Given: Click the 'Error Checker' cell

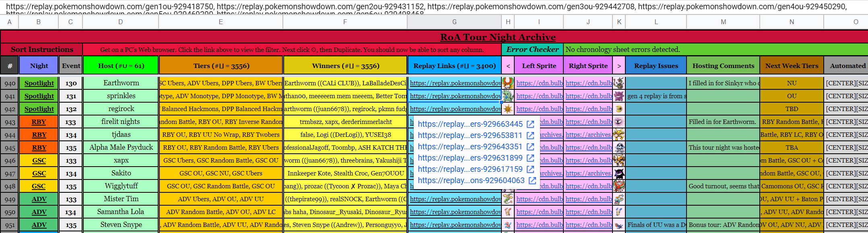Looking at the screenshot, I should 532,49.
